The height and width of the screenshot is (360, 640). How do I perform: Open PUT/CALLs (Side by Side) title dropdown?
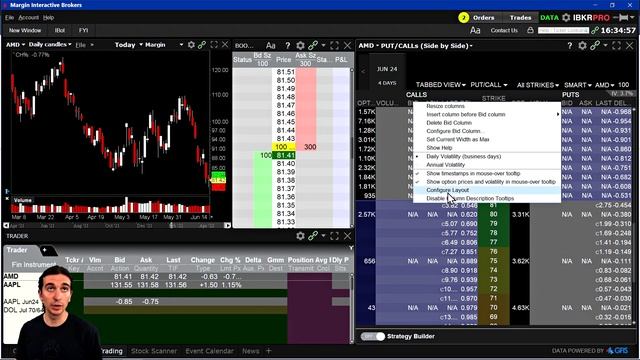[x=427, y=46]
